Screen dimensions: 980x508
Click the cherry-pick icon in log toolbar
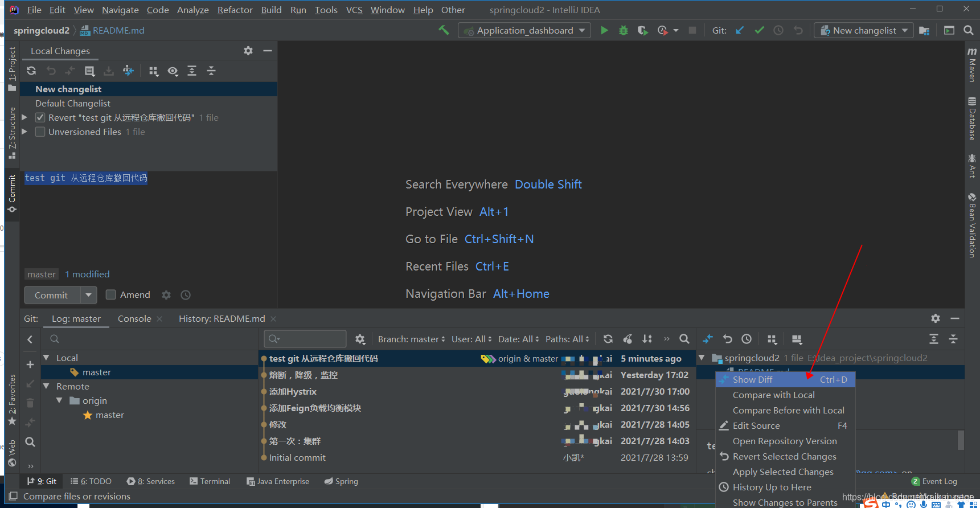[x=628, y=339]
